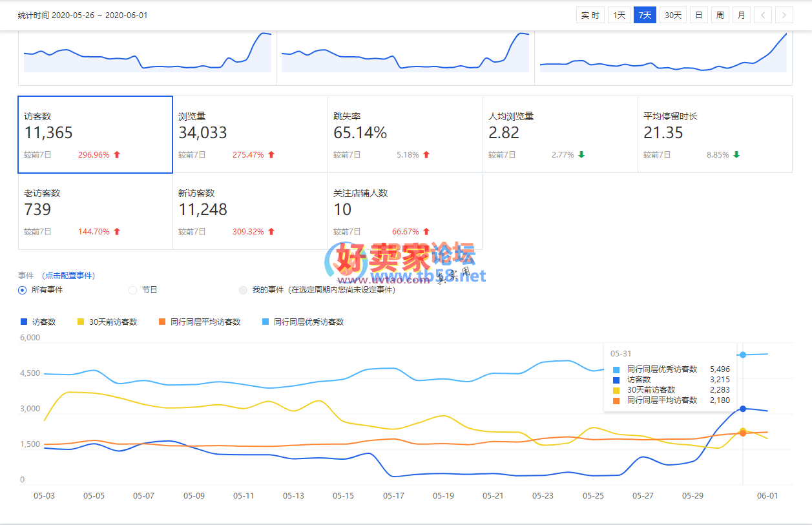Screen dimensions: 812x525
Task: Select the 我的事件 radio option
Action: point(244,290)
